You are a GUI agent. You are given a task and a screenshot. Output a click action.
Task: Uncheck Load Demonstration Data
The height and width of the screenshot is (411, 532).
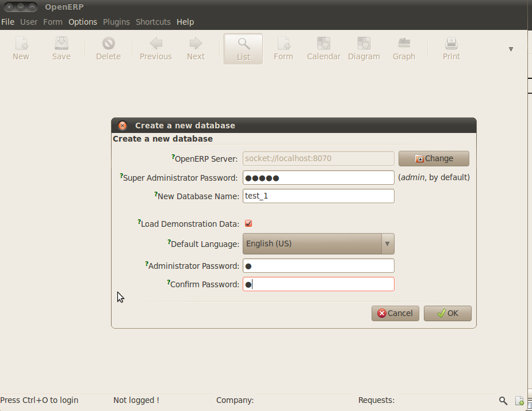coord(248,223)
